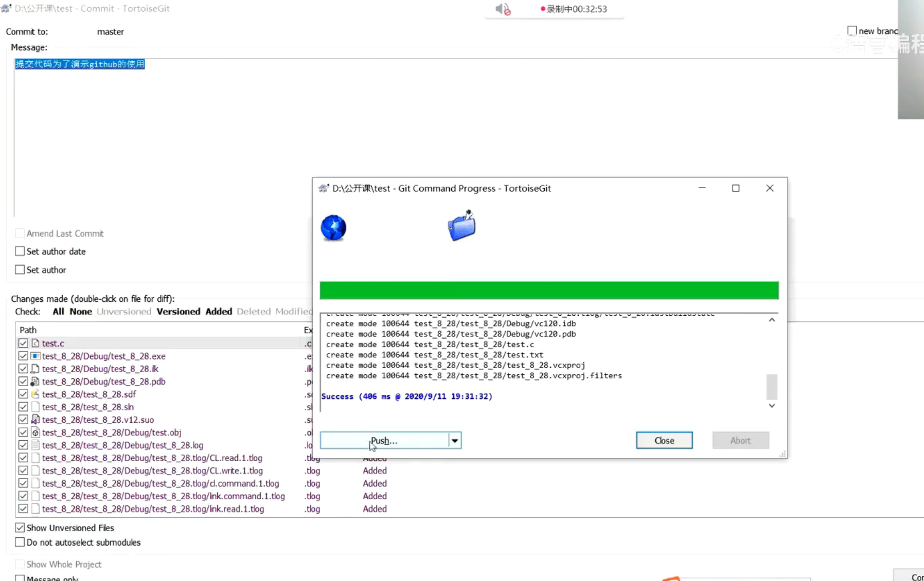Image resolution: width=924 pixels, height=581 pixels.
Task: Check Do not autoselect submodules
Action: coord(20,542)
